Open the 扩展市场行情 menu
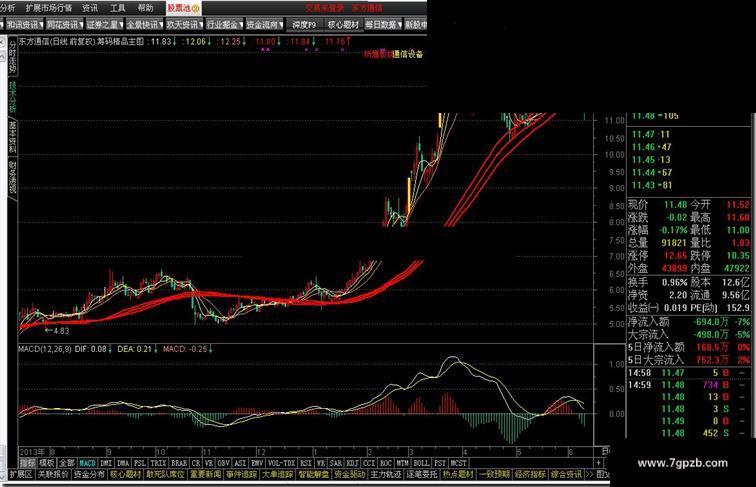This screenshot has height=487, width=756. pyautogui.click(x=48, y=8)
